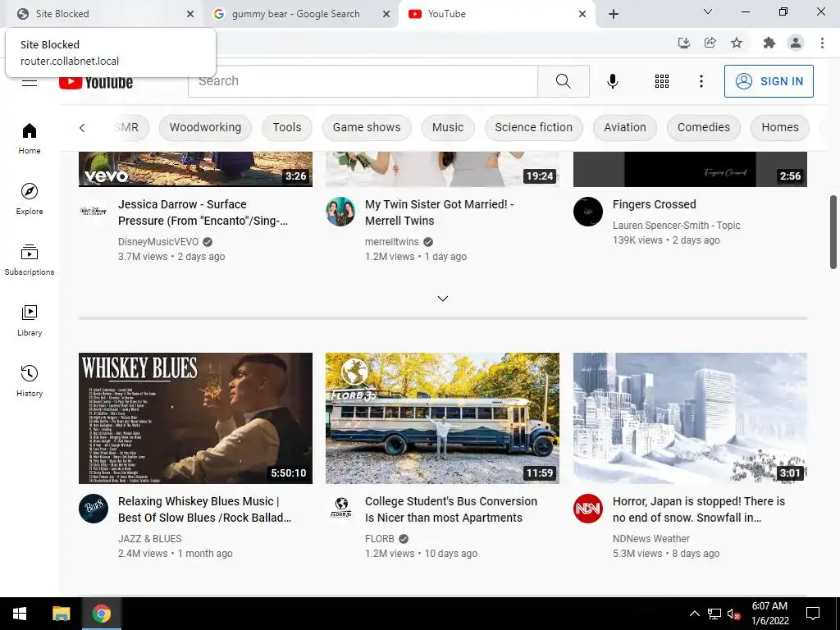Click the SIGN IN button
Image resolution: width=840 pixels, height=630 pixels.
click(769, 81)
